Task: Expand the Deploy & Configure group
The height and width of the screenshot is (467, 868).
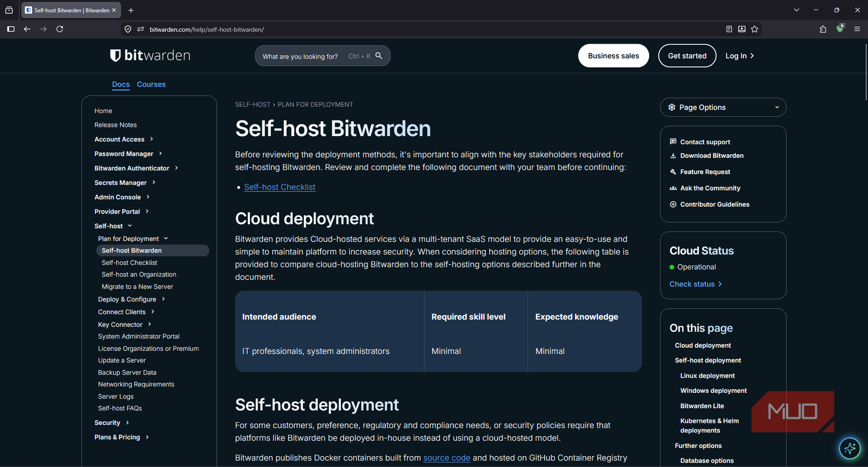Action: tap(132, 299)
